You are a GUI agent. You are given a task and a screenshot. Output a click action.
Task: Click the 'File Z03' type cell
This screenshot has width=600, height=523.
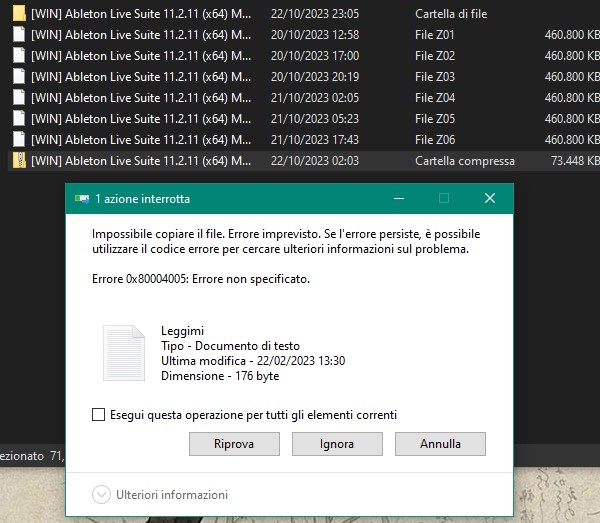point(435,77)
